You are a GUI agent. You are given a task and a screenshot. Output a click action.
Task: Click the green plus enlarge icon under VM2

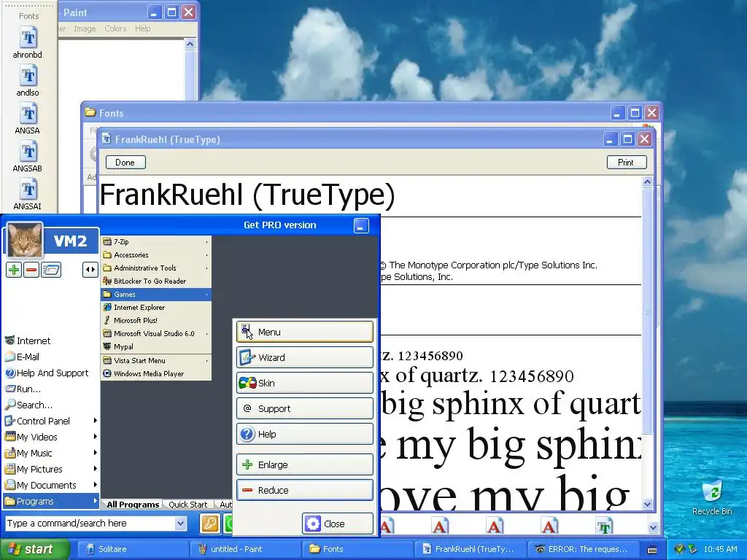pyautogui.click(x=14, y=270)
